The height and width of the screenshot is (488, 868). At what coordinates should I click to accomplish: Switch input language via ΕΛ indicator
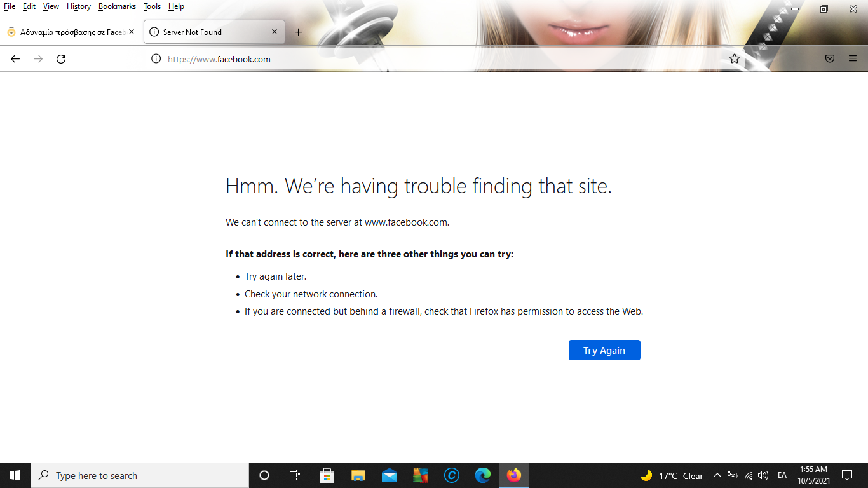782,475
